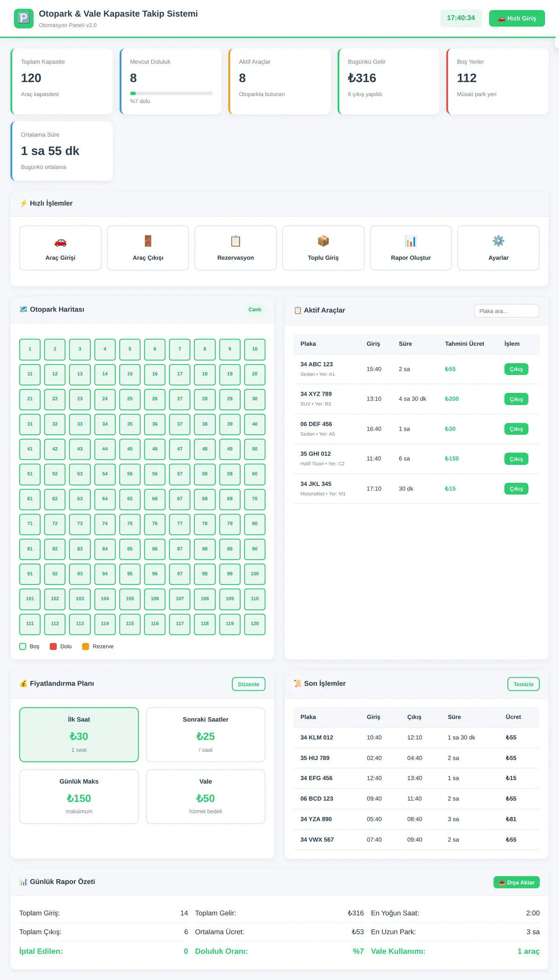559x980 pixels.
Task: Select parking spot 57 on the map
Action: (180, 474)
